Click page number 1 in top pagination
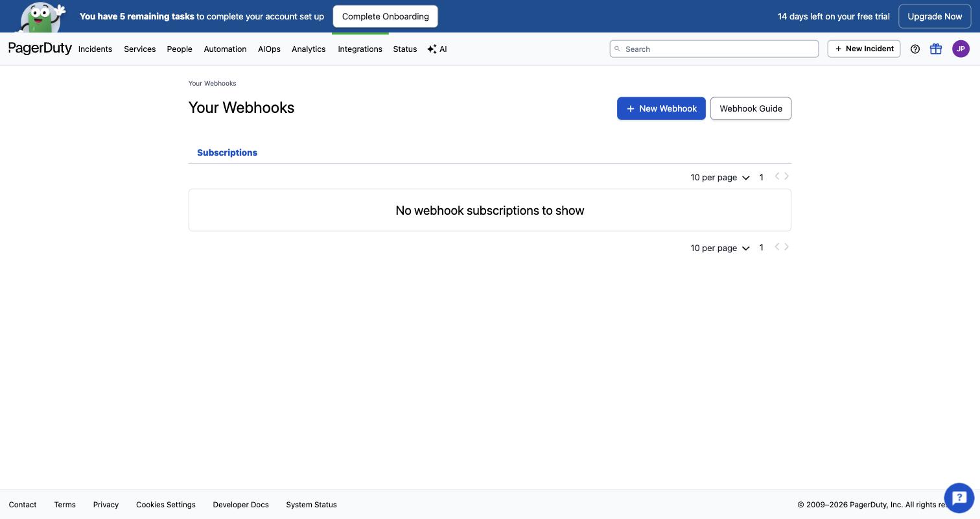Viewport: 980px width, 519px height. pos(762,177)
